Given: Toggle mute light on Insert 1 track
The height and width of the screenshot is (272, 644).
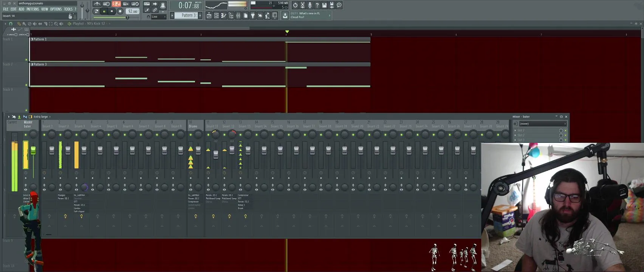Looking at the screenshot, I should [x=44, y=135].
